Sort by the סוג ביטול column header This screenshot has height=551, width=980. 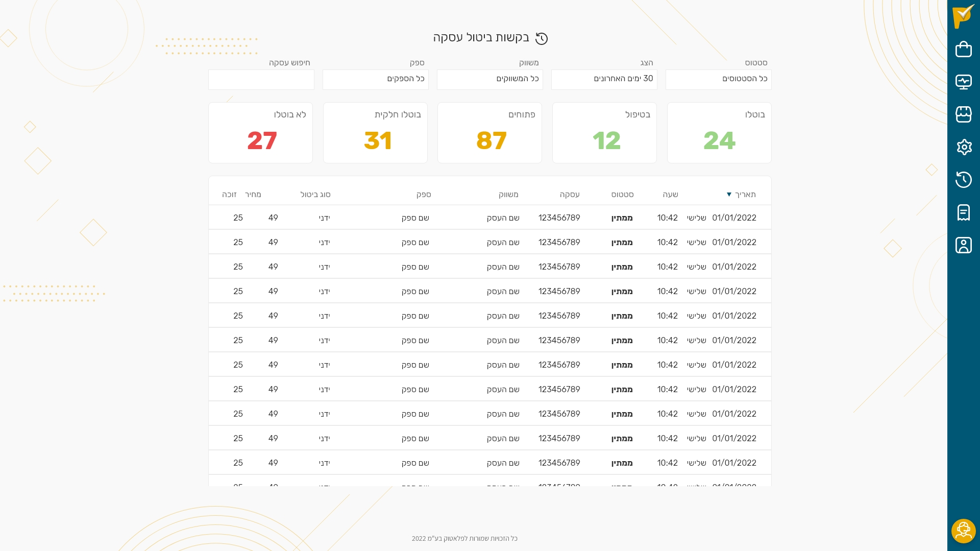pos(315,195)
